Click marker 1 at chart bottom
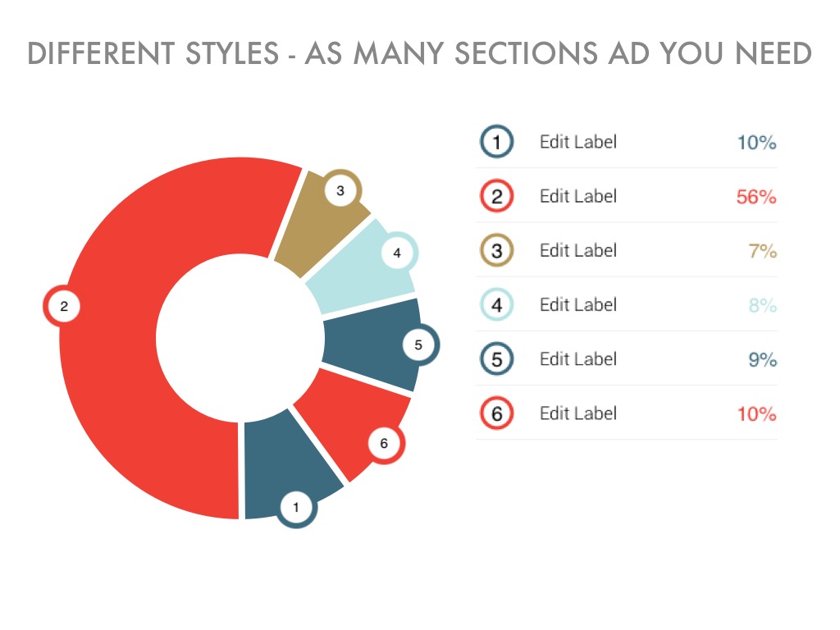Viewport: 840px width, 630px height. pyautogui.click(x=296, y=508)
